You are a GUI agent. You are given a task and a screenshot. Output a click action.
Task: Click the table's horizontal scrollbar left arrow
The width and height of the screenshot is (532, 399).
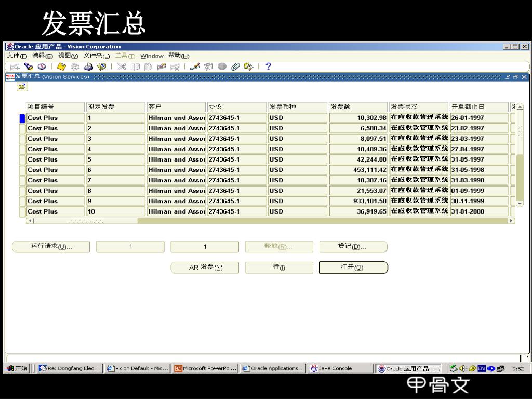[x=30, y=221]
